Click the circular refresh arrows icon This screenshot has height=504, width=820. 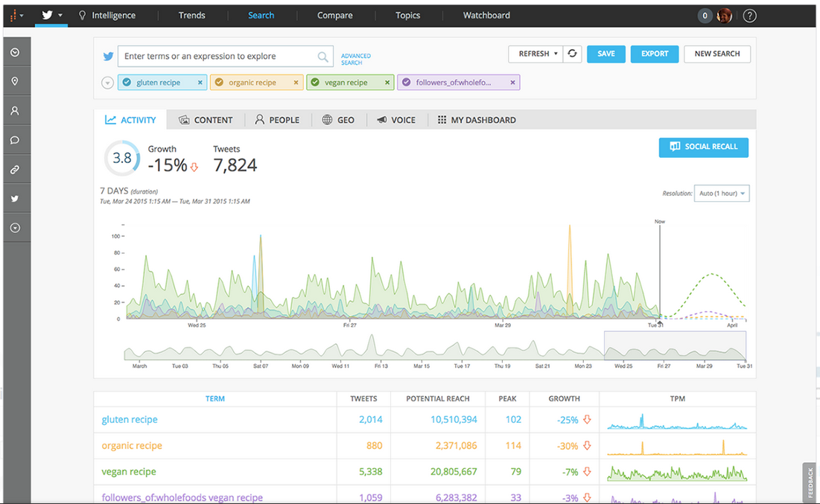click(572, 54)
